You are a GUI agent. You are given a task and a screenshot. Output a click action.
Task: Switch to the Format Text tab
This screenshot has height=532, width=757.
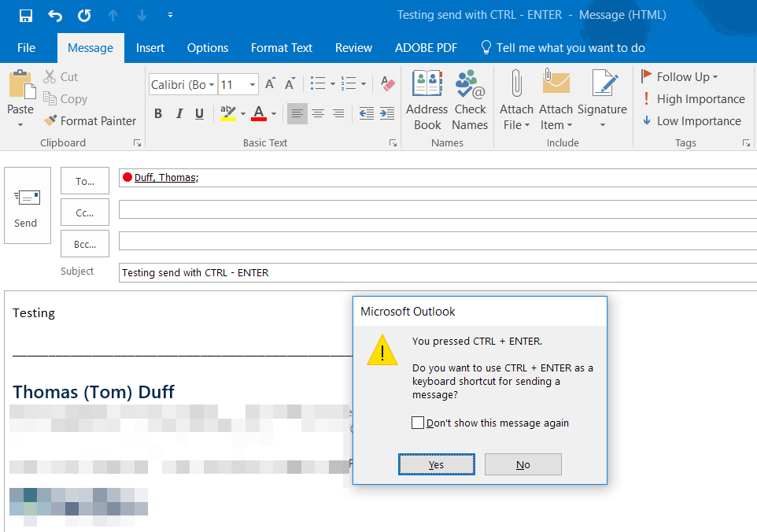(x=281, y=48)
